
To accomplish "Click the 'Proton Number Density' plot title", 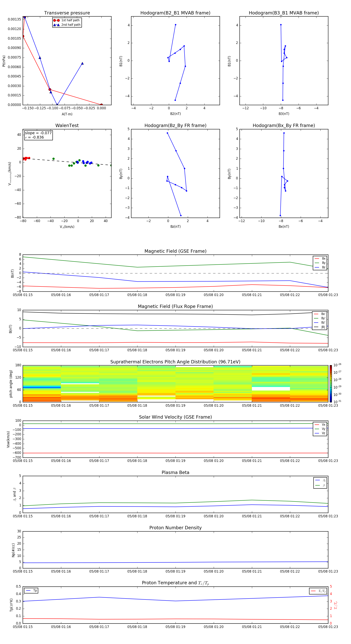I will [x=175, y=528].
